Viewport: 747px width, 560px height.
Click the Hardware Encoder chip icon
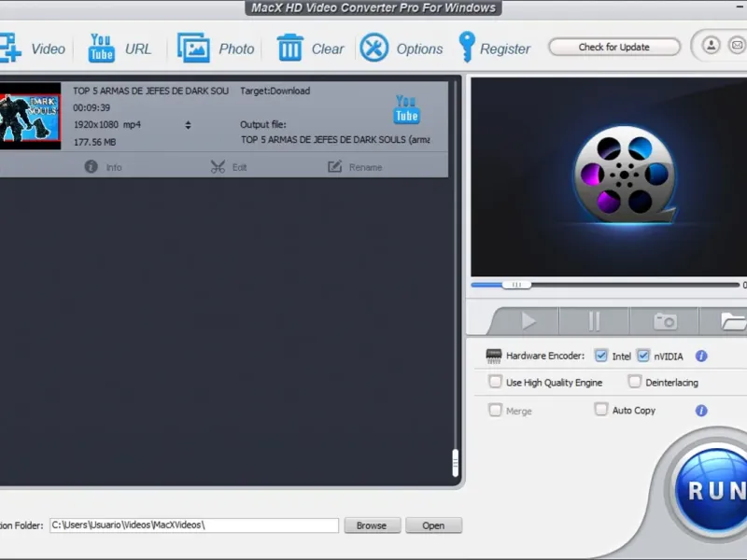(x=494, y=356)
